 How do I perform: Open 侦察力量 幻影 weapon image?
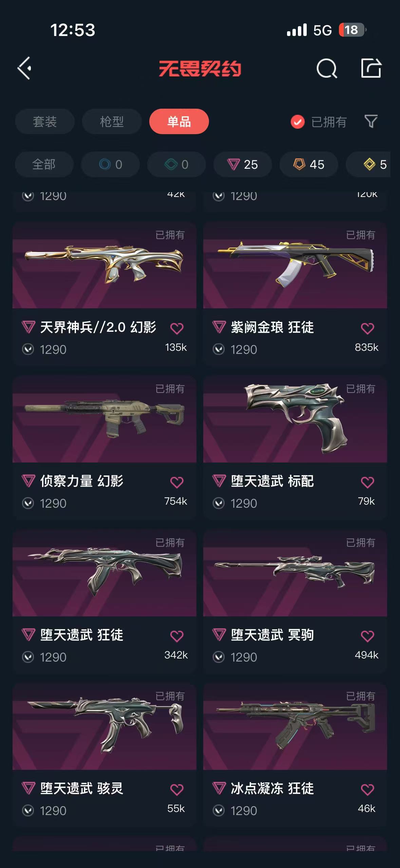point(104,419)
